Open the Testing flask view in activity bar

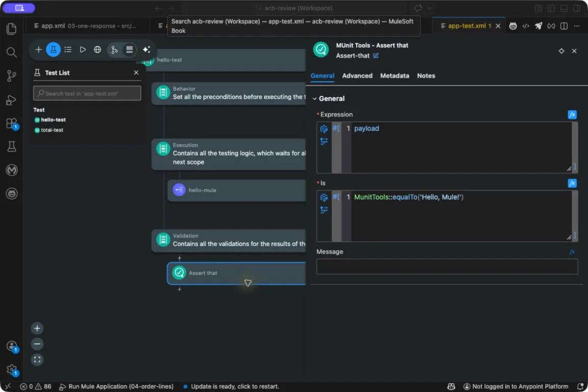(x=12, y=146)
